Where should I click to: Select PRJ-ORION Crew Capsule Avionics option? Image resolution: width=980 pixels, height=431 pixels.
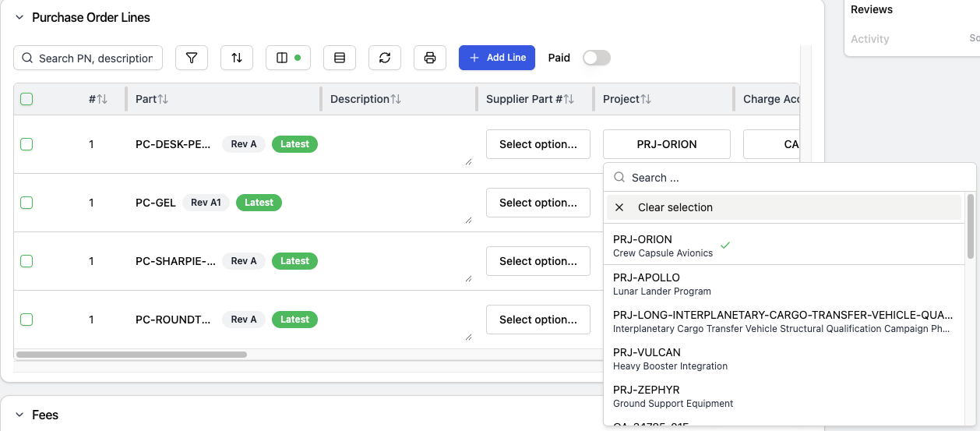[x=785, y=246]
